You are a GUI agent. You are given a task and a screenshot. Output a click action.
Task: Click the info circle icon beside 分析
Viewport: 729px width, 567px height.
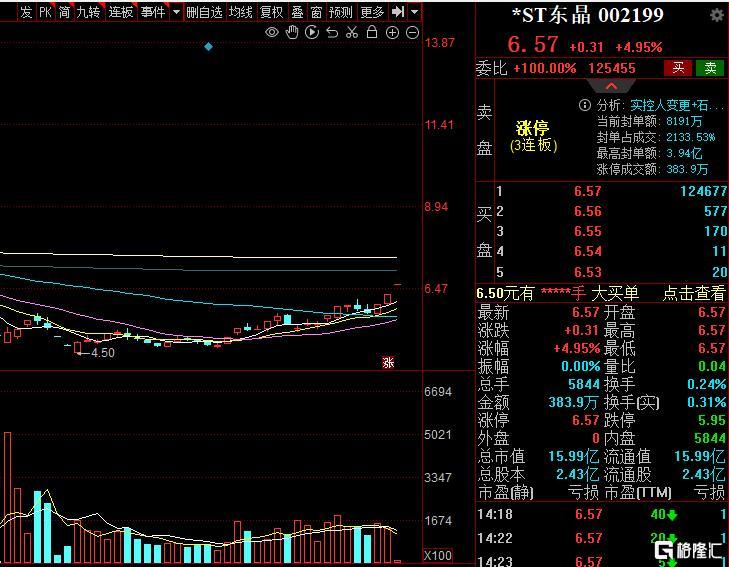coord(584,105)
